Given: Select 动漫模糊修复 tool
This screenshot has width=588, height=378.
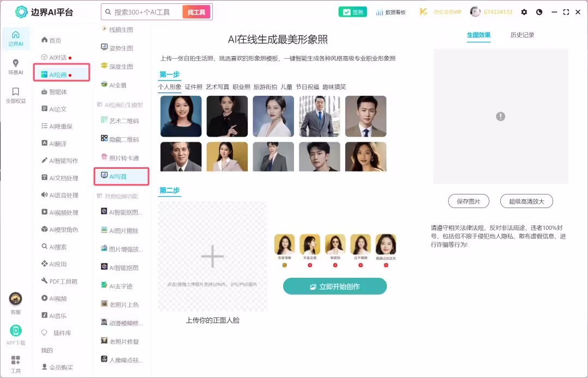Looking at the screenshot, I should pyautogui.click(x=122, y=323).
